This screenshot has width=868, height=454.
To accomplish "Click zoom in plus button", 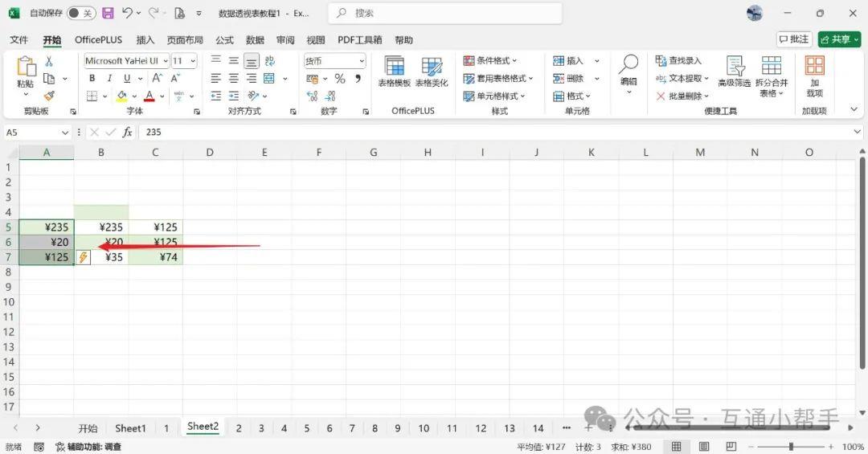I will point(831,446).
